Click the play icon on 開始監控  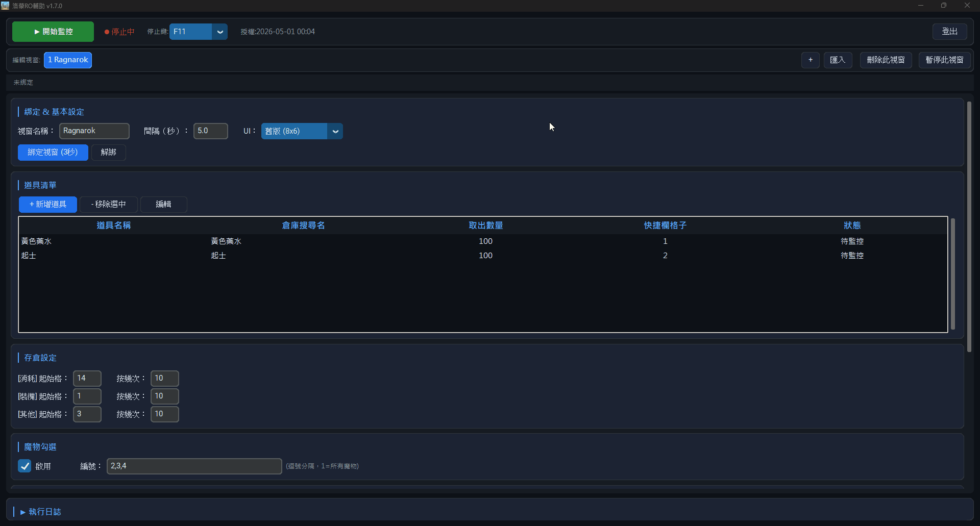[x=37, y=31]
